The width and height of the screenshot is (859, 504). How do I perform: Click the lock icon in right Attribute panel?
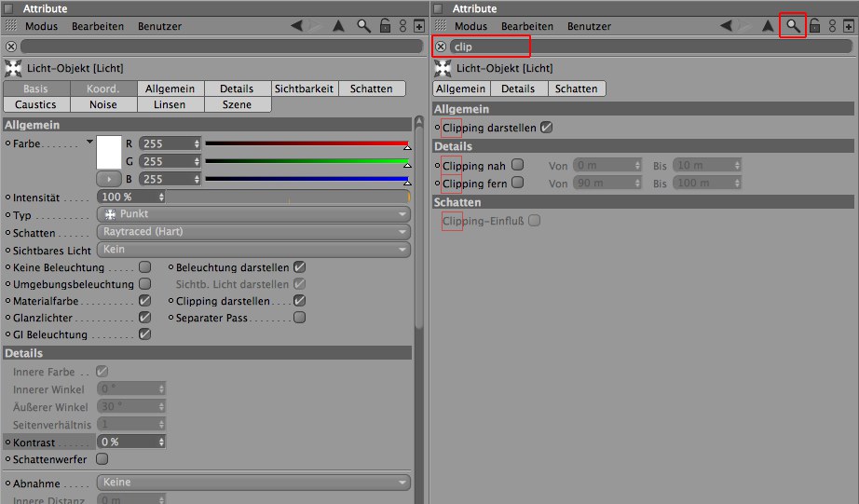[813, 26]
